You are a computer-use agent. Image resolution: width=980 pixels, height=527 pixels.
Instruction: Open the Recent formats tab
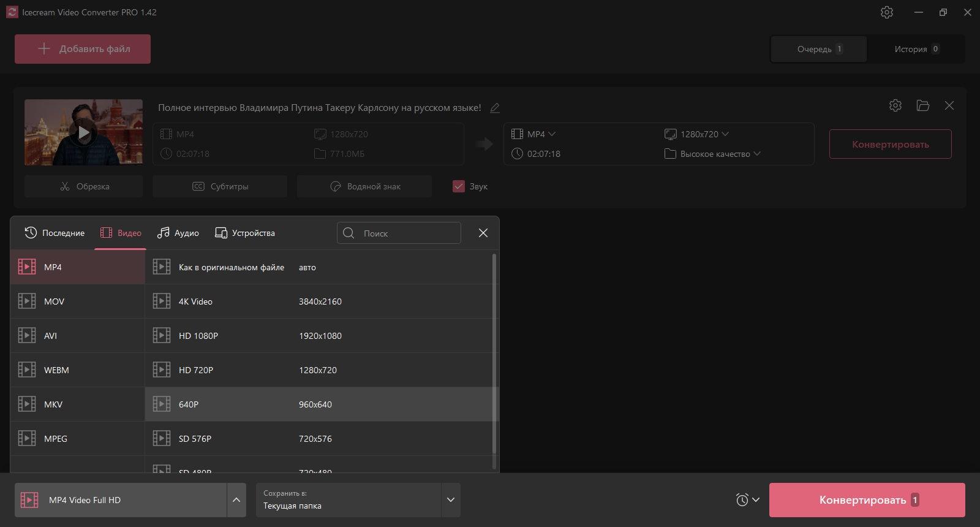[x=55, y=233]
